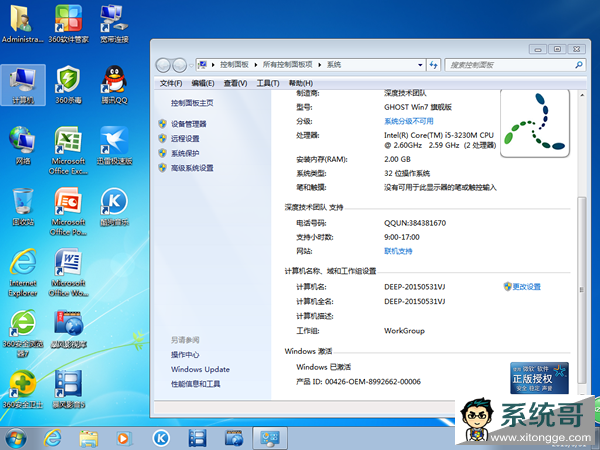Open 远程设置 in sidebar

185,139
